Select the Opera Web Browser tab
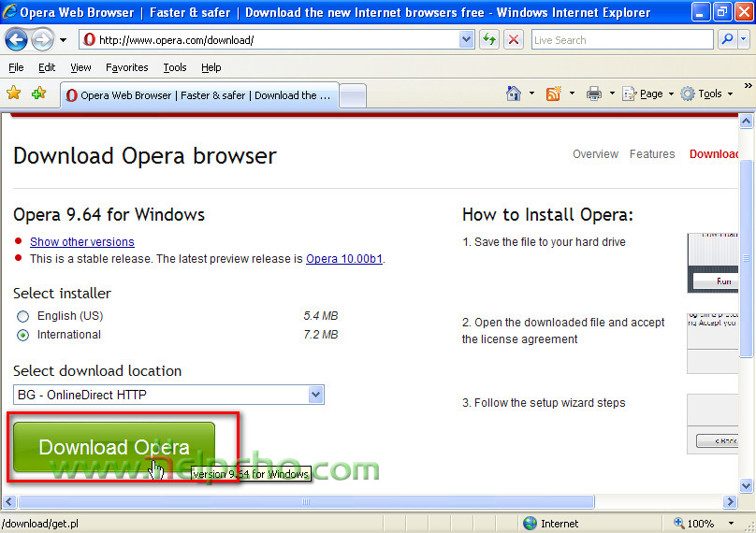 (199, 95)
